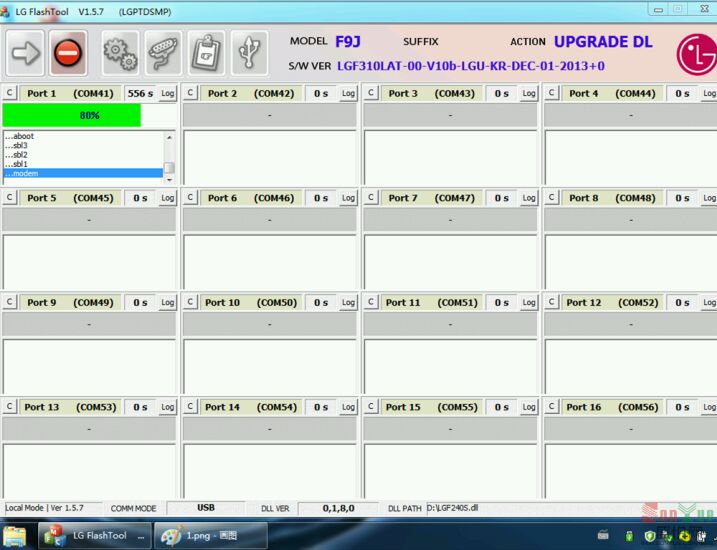Click the Port 1 log scroll-up arrow

pos(169,137)
